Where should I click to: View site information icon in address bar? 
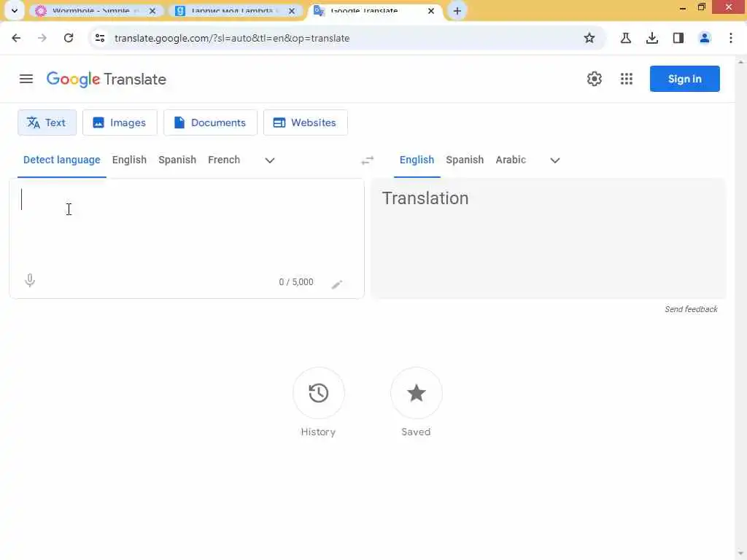coord(99,38)
